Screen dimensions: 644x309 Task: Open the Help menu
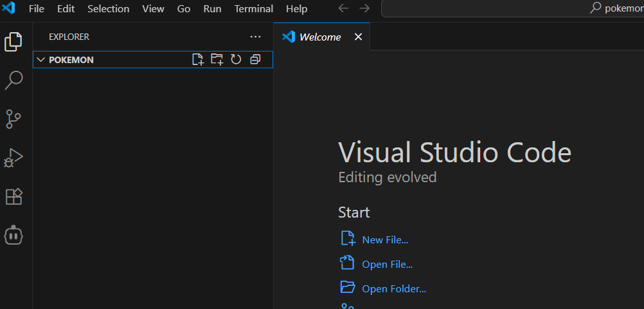pyautogui.click(x=296, y=8)
